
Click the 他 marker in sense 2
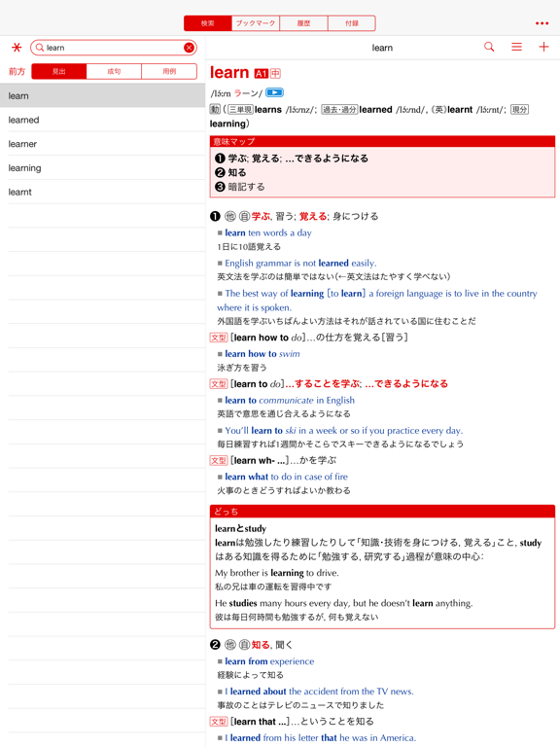[230, 645]
